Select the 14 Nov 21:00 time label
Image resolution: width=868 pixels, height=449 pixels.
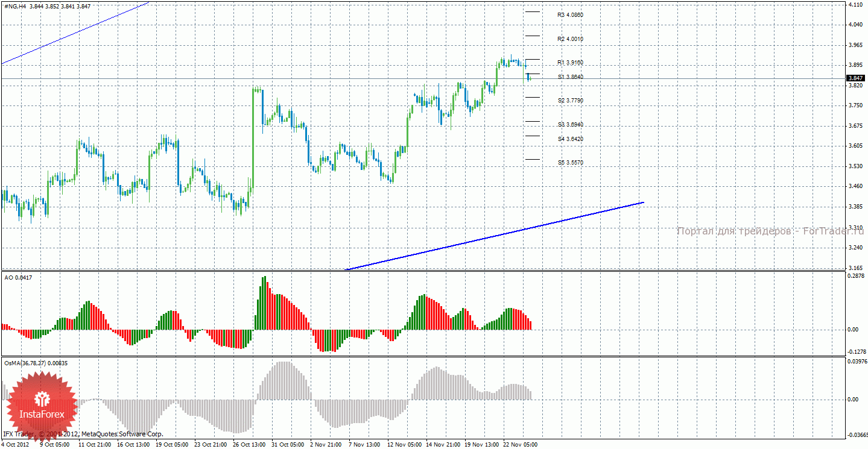[442, 445]
